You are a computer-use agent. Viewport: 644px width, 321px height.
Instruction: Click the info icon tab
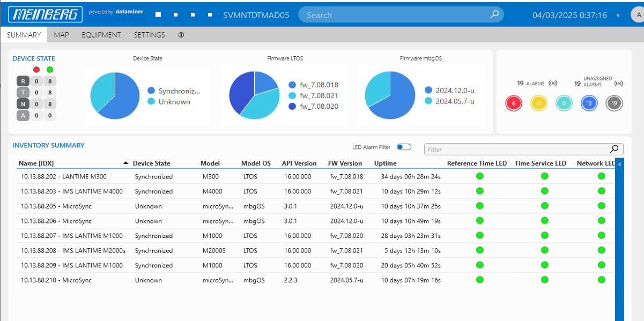tap(181, 35)
